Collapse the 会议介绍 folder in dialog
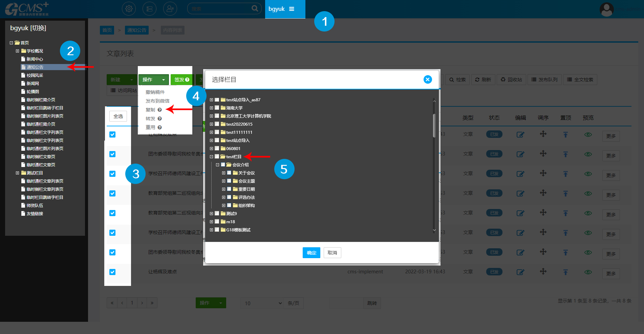This screenshot has height=334, width=644. click(217, 165)
